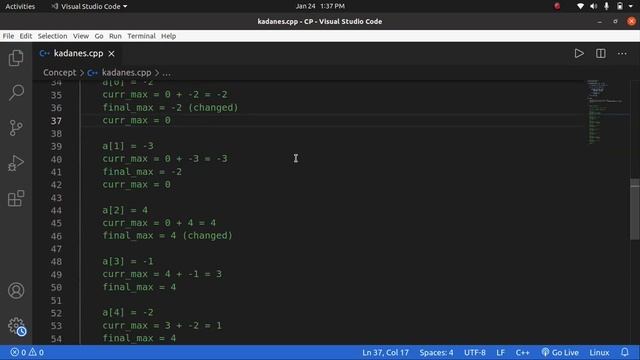Open the clock and calendar Jan 24
Viewport: 640px width, 360px height.
pos(320,6)
